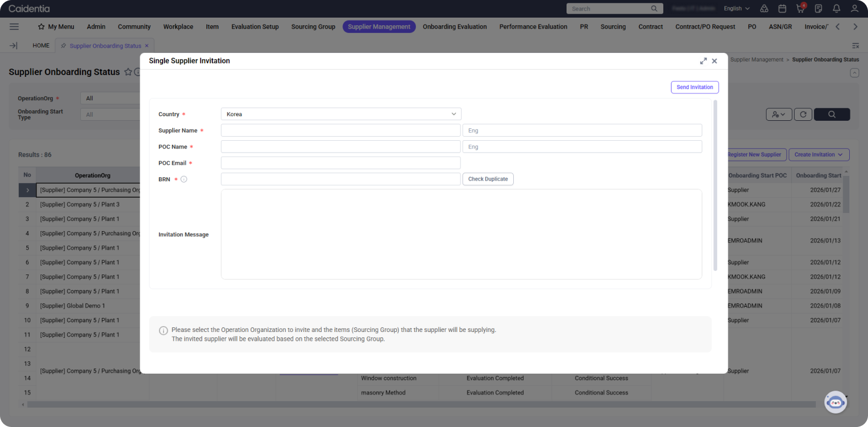Expand the Create Invitation dropdown
This screenshot has width=868, height=427.
(819, 155)
